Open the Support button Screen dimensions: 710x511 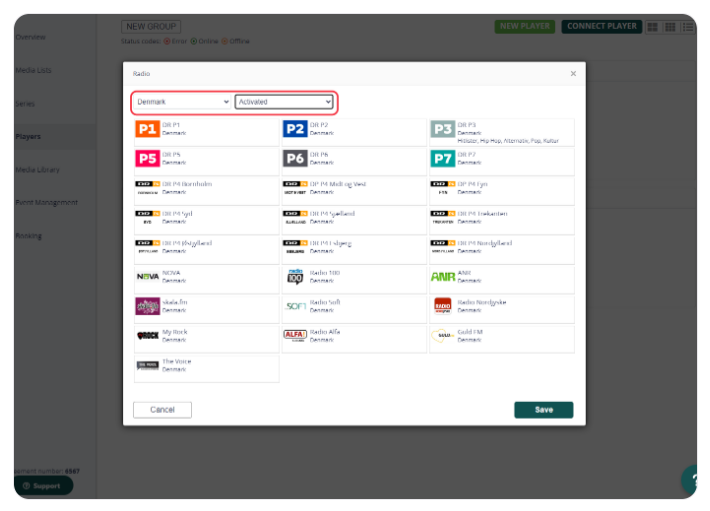44,486
